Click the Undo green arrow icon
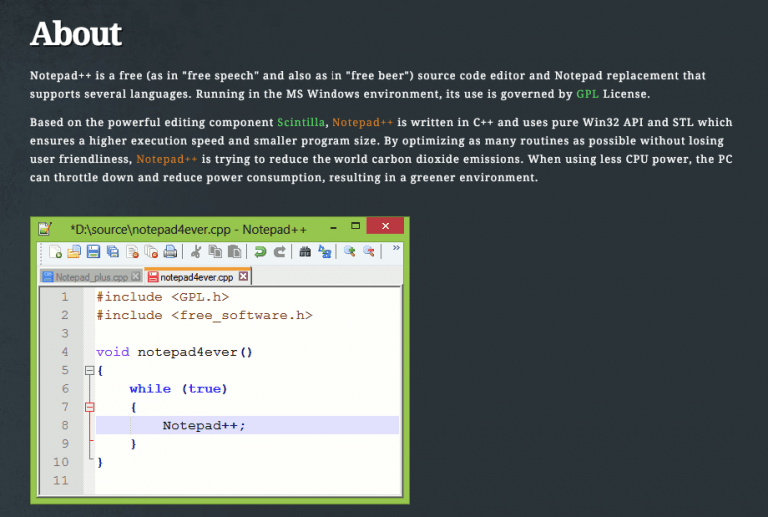The height and width of the screenshot is (517, 768). [x=260, y=252]
